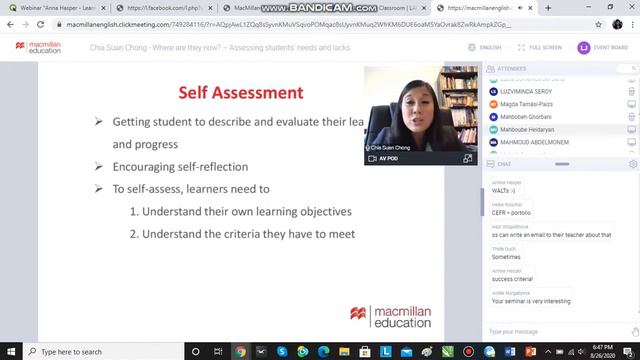Mute the macmillanenglish tab audio icon
The width and height of the screenshot is (640, 360).
520,8
